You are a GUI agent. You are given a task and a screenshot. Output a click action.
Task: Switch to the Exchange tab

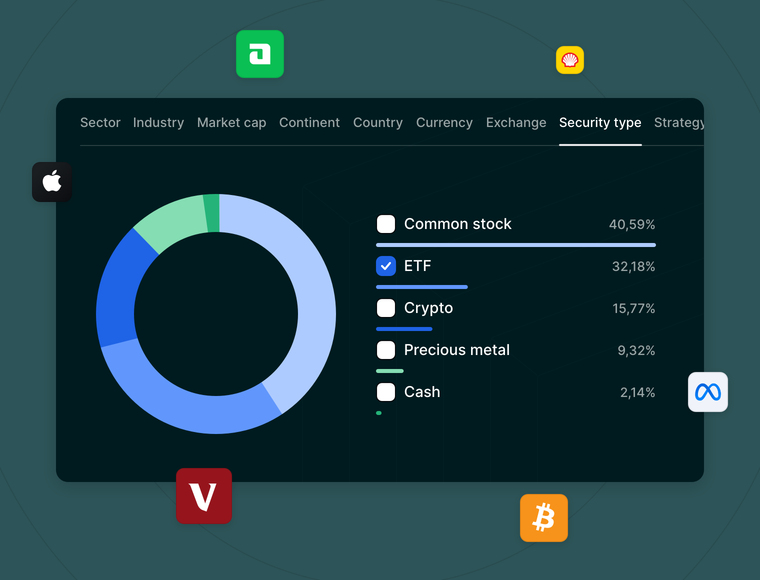coord(516,123)
